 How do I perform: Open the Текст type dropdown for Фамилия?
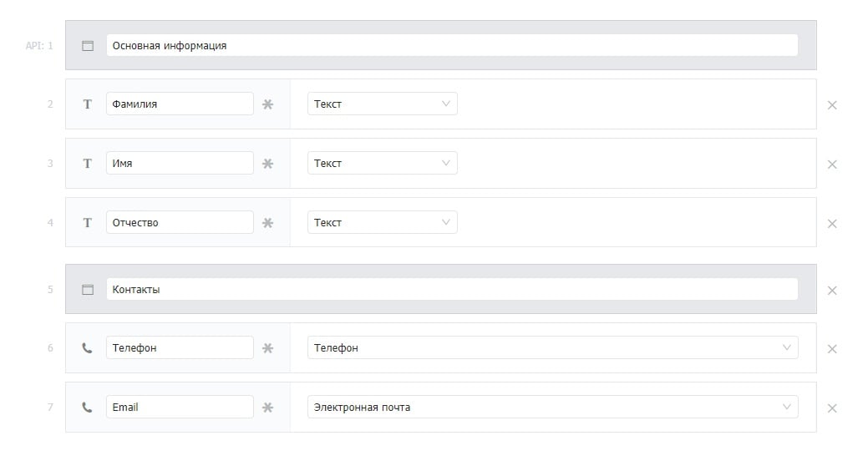point(382,104)
